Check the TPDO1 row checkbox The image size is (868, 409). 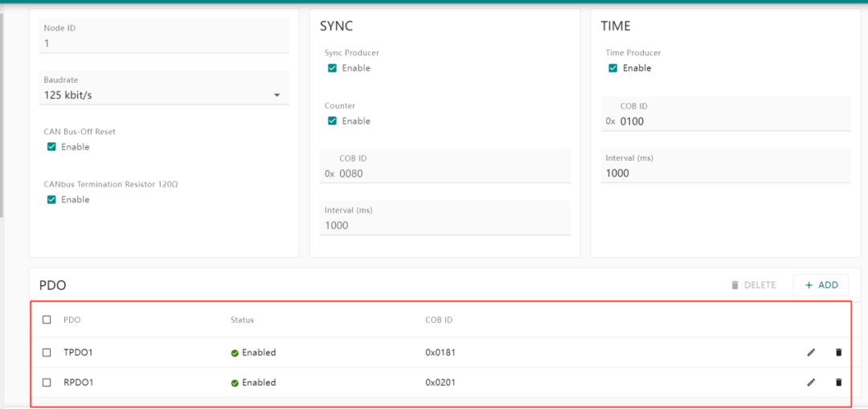pyautogui.click(x=47, y=352)
